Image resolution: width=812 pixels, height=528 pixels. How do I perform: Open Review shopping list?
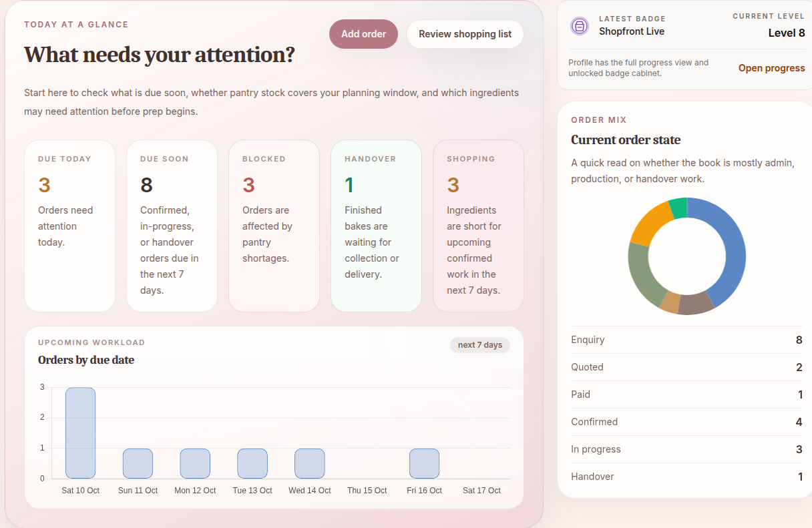click(465, 34)
